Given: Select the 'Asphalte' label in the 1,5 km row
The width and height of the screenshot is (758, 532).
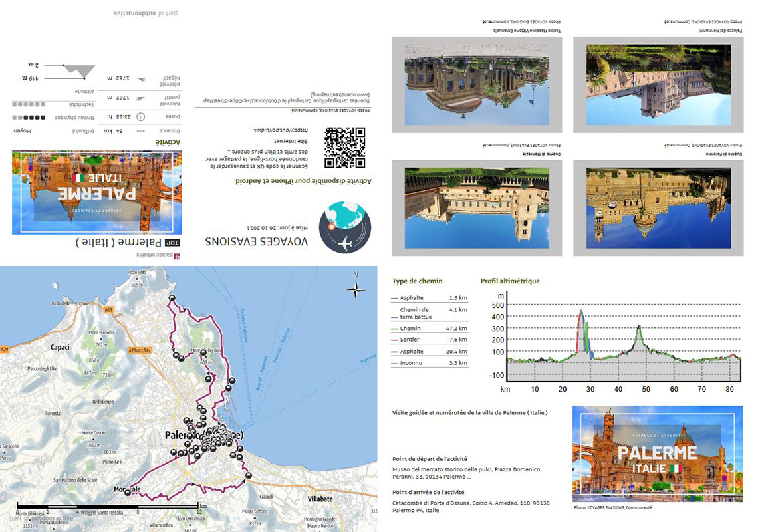Looking at the screenshot, I should point(412,298).
